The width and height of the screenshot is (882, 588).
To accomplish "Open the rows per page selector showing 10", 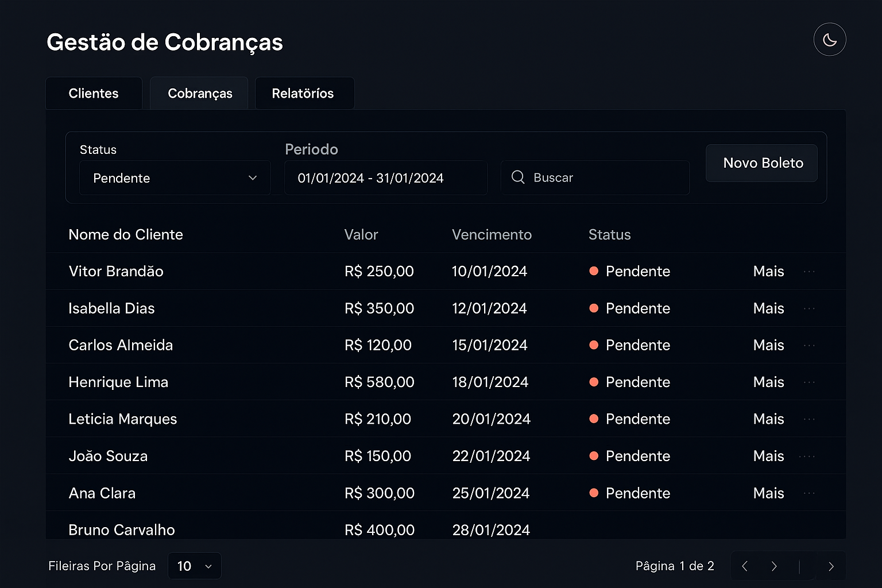I will tap(194, 566).
